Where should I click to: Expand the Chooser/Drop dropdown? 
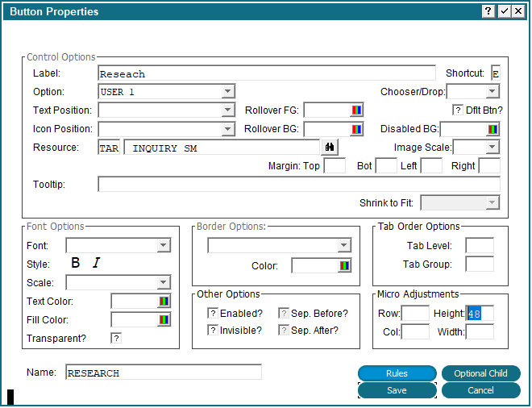click(493, 91)
